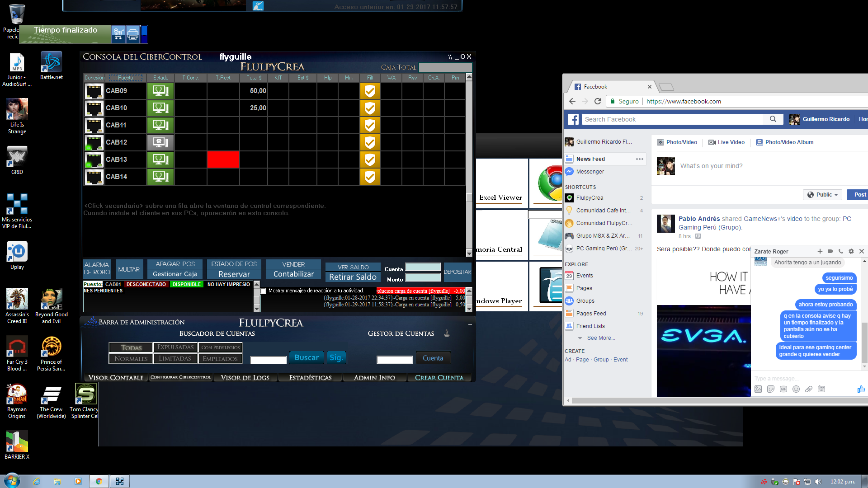868x488 pixels.
Task: Click the shopping cart icon on timer bar
Action: coord(118,34)
